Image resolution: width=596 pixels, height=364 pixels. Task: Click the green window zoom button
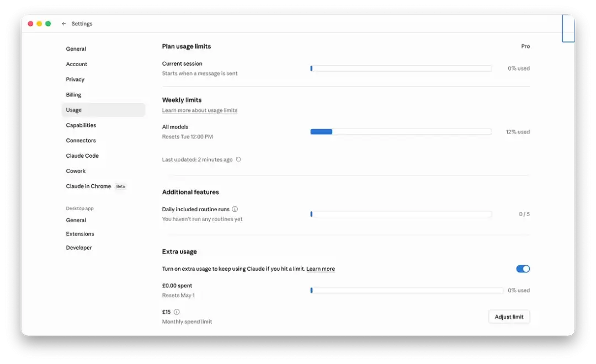point(48,24)
